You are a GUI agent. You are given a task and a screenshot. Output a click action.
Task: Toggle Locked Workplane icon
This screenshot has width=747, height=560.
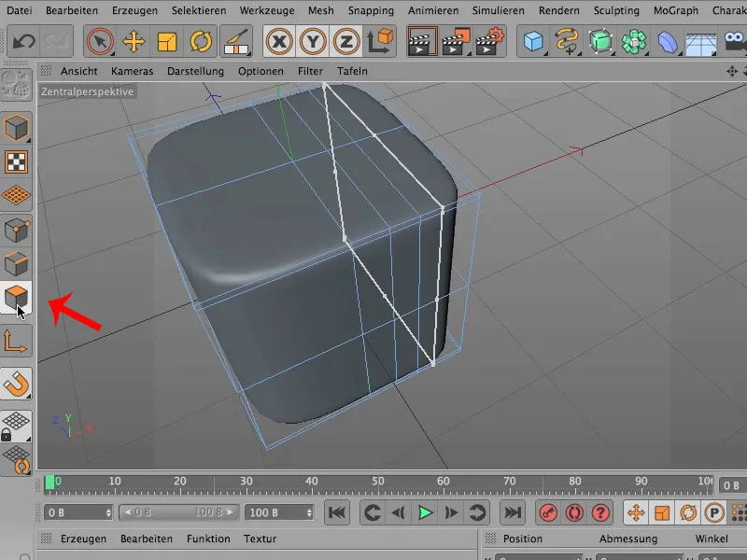coord(16,427)
